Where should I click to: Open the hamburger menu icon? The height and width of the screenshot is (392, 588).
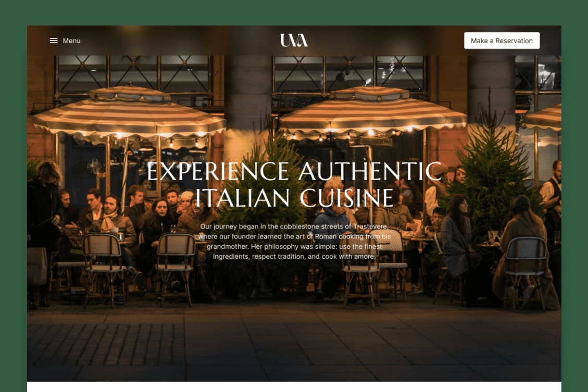coord(54,41)
